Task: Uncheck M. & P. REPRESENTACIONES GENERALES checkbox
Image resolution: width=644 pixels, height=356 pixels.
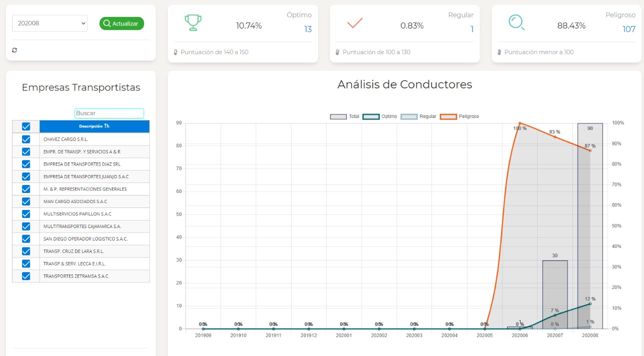Action: [26, 189]
